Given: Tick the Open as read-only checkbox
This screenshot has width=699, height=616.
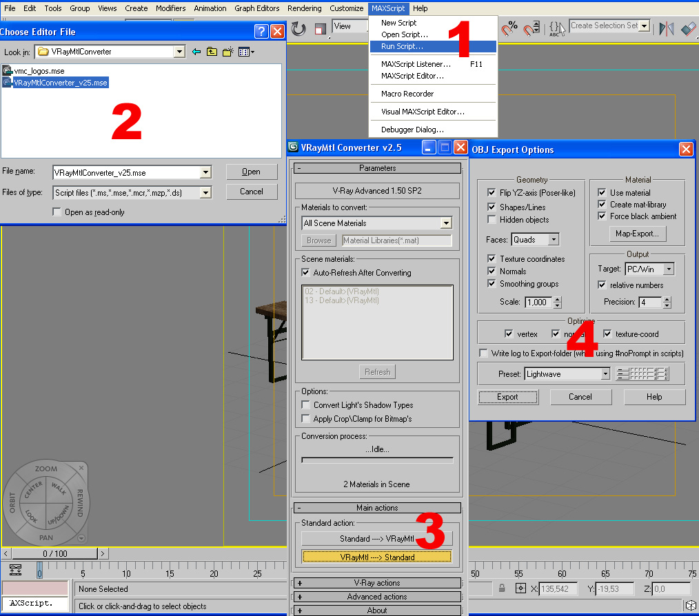Looking at the screenshot, I should tap(57, 212).
